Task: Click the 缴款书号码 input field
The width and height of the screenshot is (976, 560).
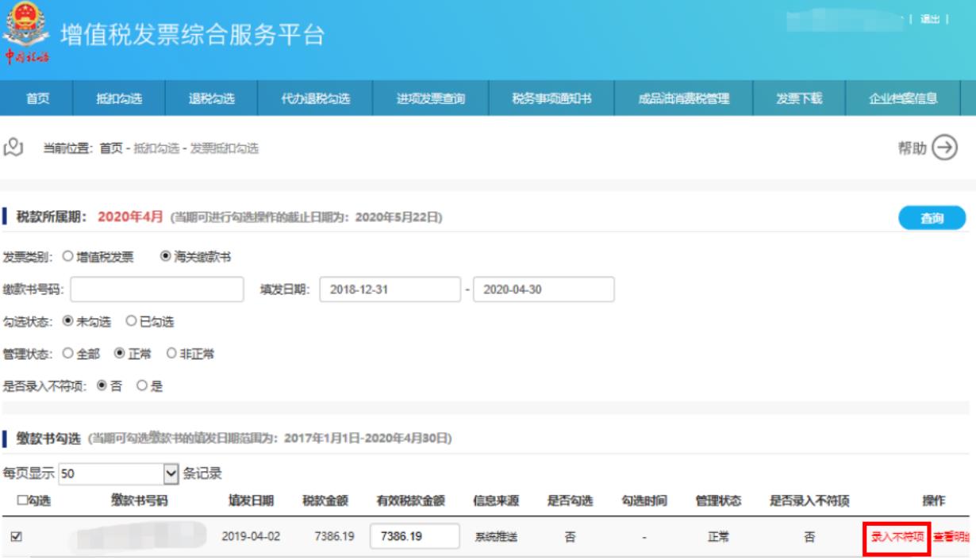Action: click(157, 290)
